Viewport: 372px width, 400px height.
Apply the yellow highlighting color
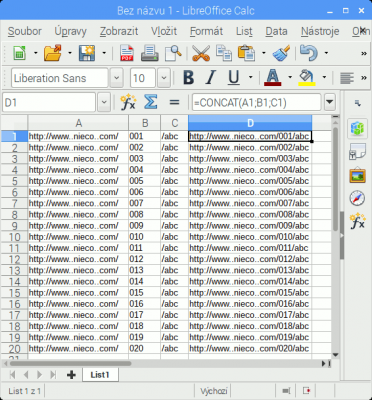pyautogui.click(x=307, y=78)
